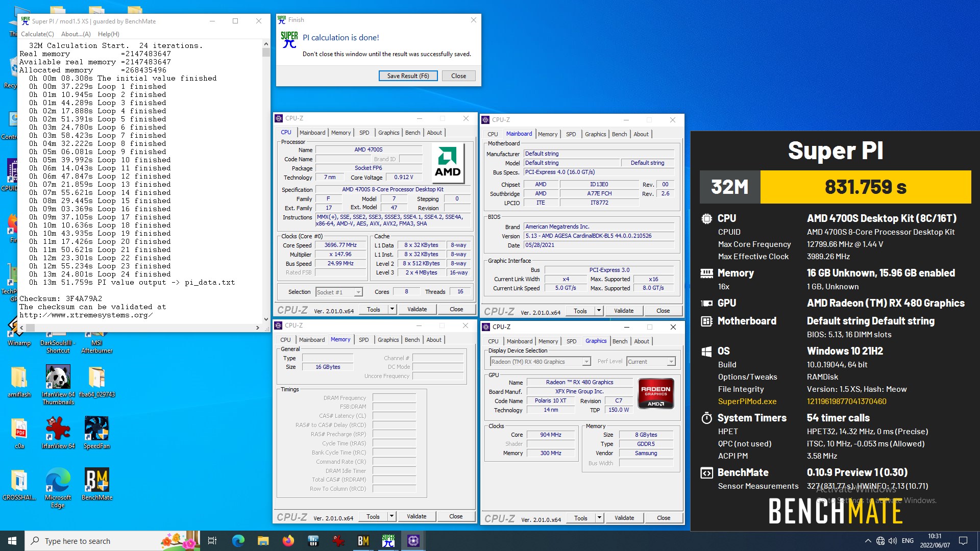Image resolution: width=980 pixels, height=551 pixels.
Task: Click the XFX Pine Group Inc. field
Action: [579, 391]
